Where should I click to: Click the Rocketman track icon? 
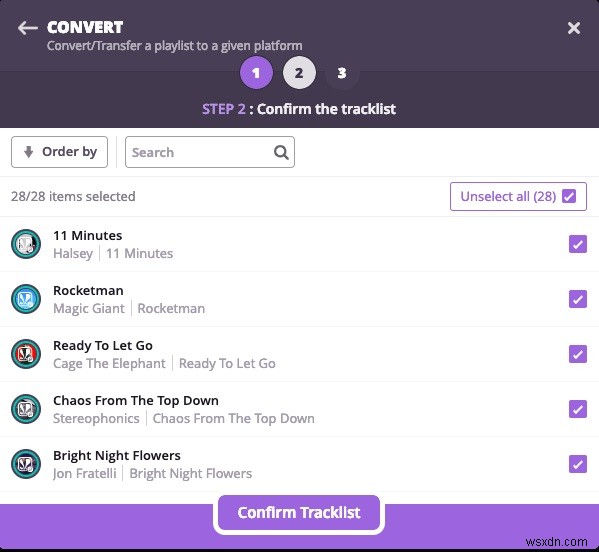pos(26,299)
